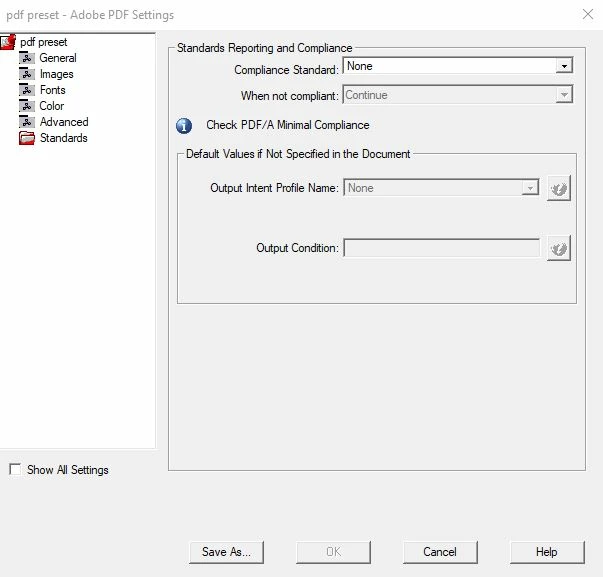
Task: Click the Output Condition label
Action: click(x=297, y=248)
